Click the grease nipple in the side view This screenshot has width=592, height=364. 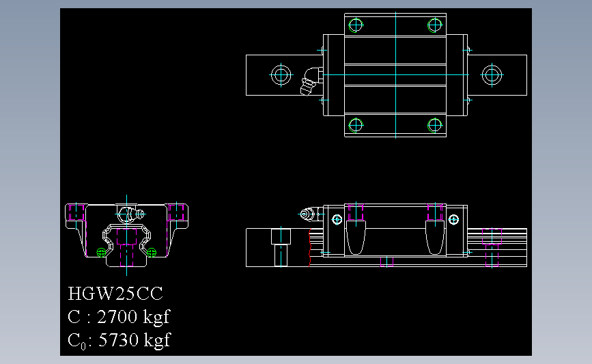coord(311,214)
